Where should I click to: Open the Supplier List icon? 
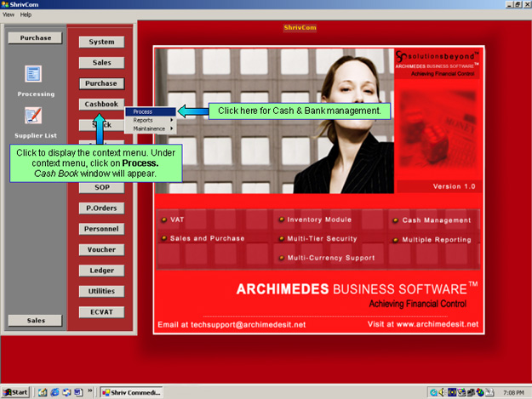[33, 116]
